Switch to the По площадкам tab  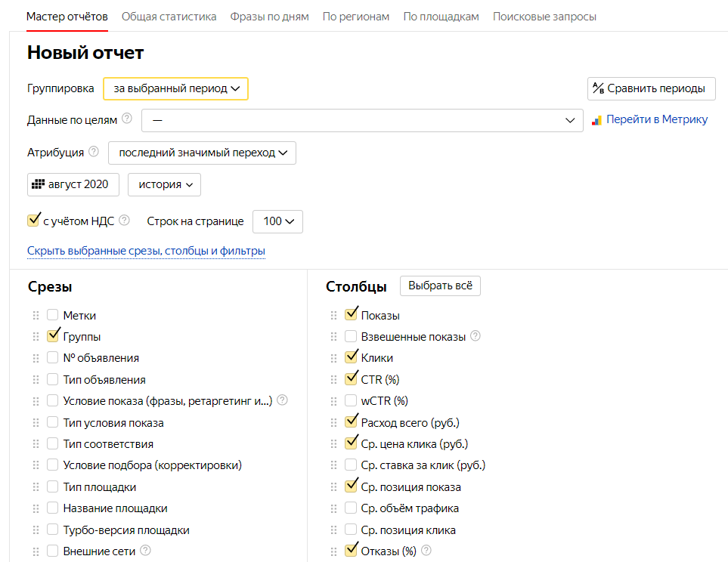(x=441, y=17)
